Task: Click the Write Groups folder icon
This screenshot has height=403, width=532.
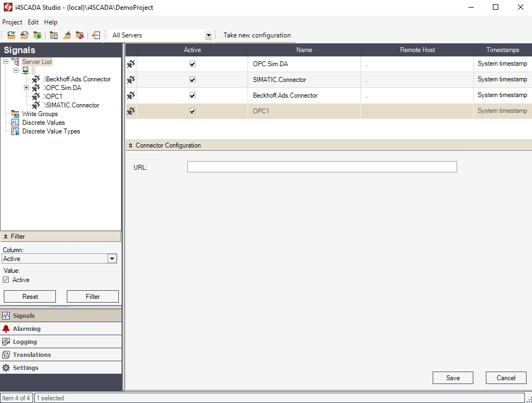Action: tap(16, 114)
